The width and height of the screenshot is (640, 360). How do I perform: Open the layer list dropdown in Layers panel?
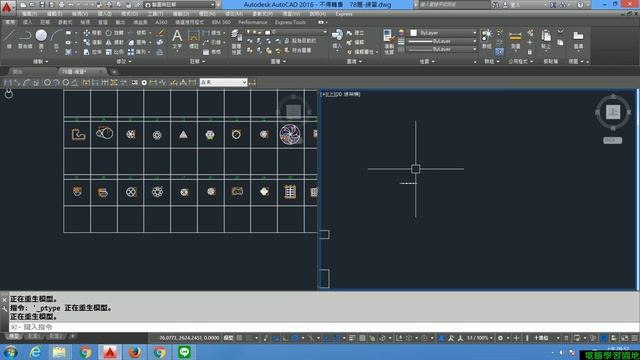pyautogui.click(x=287, y=32)
